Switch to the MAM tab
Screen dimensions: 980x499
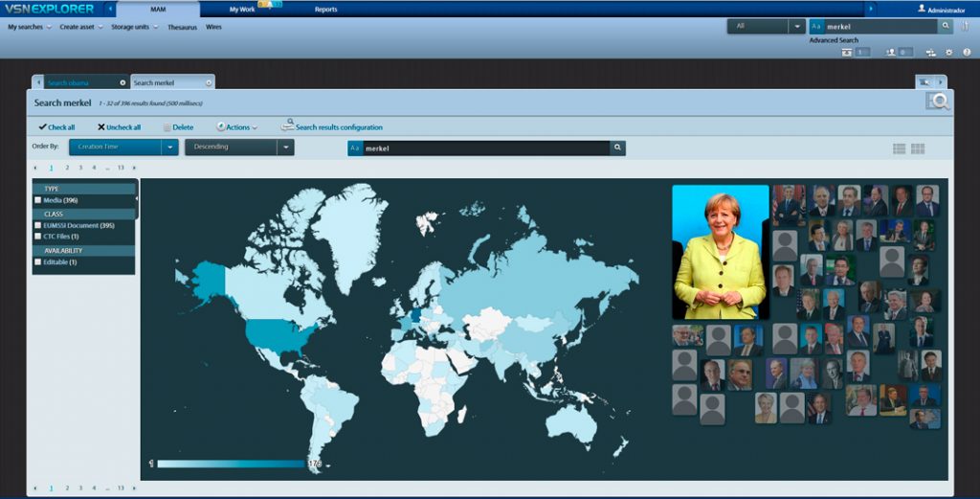click(x=158, y=10)
